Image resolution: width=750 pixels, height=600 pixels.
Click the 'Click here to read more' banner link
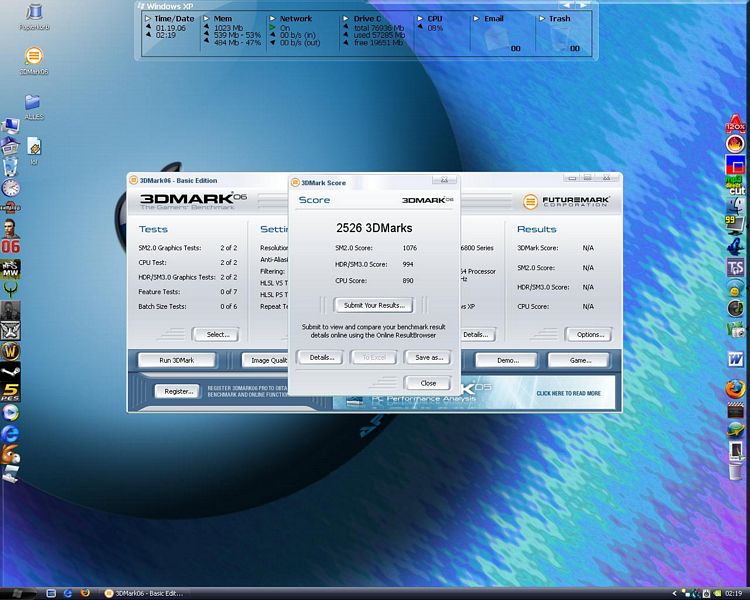click(x=568, y=393)
